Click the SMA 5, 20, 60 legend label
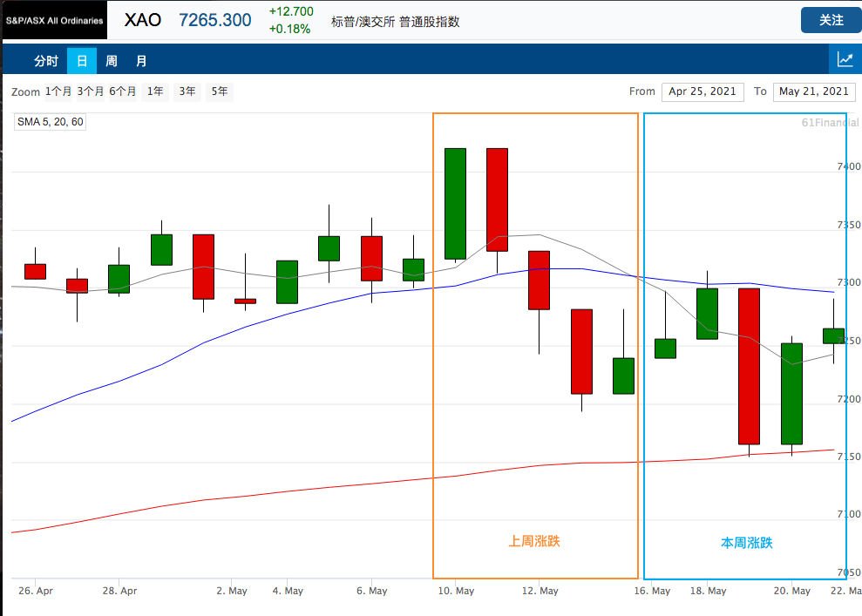This screenshot has height=616, width=862. (x=50, y=122)
